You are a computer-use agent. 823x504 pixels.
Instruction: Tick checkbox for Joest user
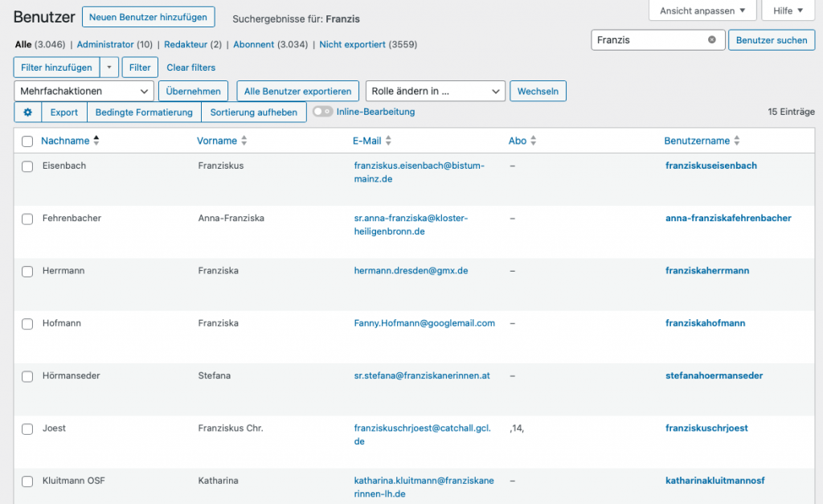27,429
